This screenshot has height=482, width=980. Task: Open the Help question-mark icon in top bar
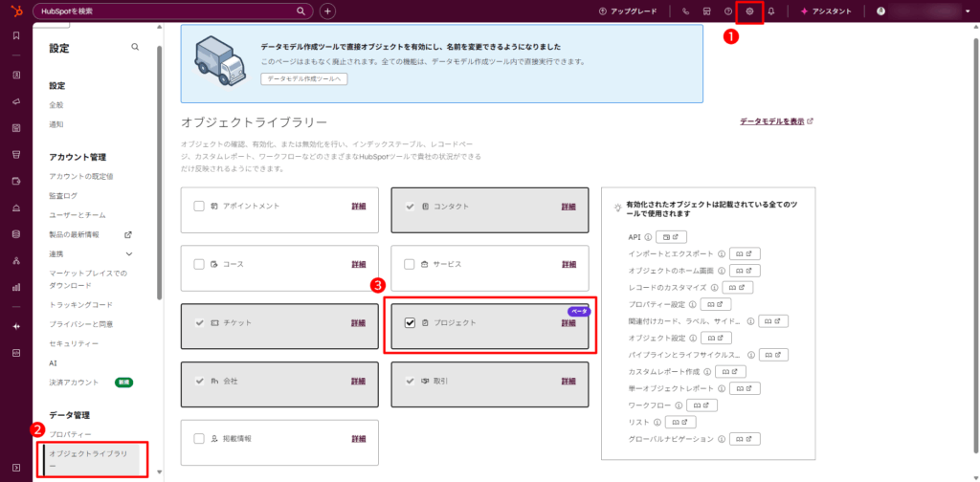[728, 11]
